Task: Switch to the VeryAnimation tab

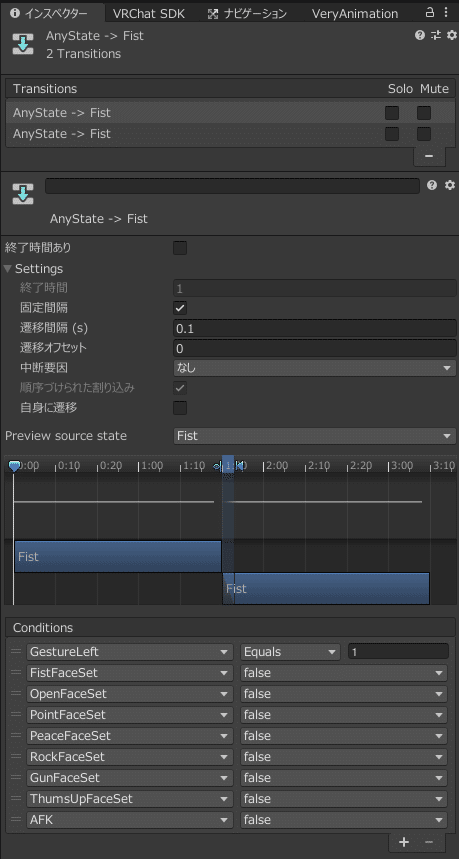Action: click(x=355, y=14)
